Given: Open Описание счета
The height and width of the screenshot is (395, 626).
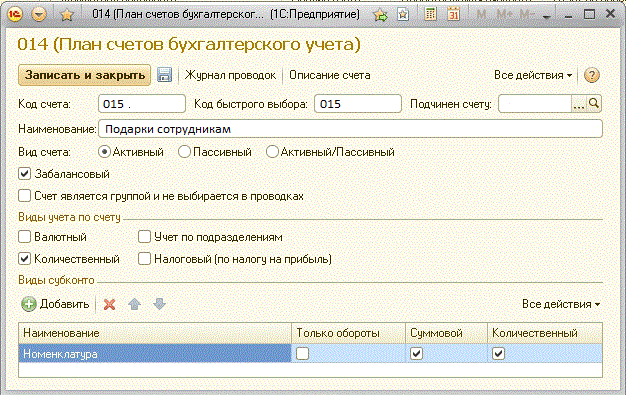Looking at the screenshot, I should pyautogui.click(x=329, y=75).
